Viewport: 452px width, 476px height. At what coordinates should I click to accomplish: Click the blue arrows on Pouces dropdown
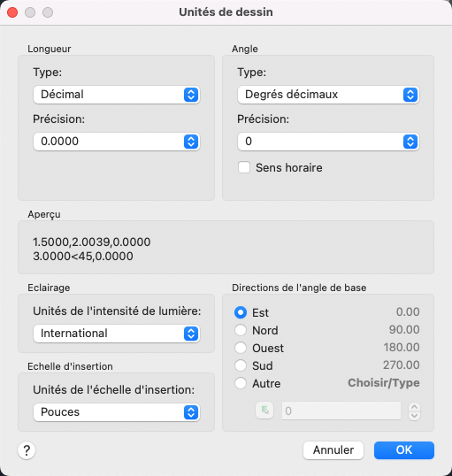(191, 412)
